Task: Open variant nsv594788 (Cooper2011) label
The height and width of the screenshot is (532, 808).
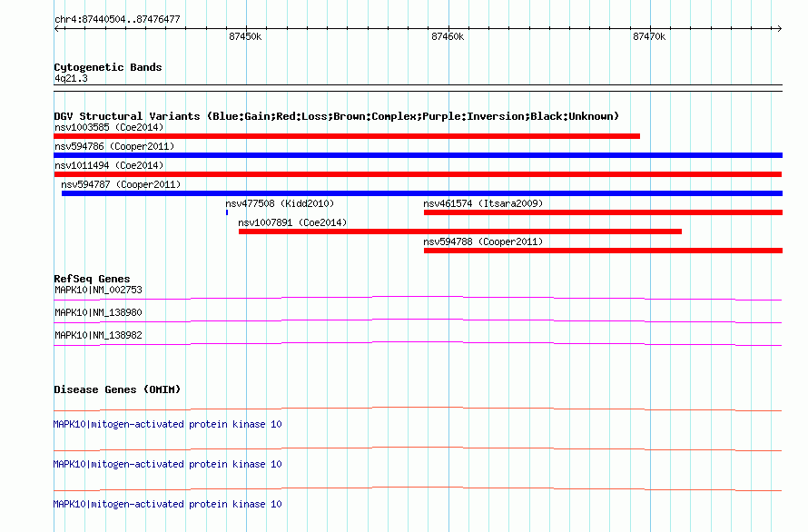Action: [483, 241]
